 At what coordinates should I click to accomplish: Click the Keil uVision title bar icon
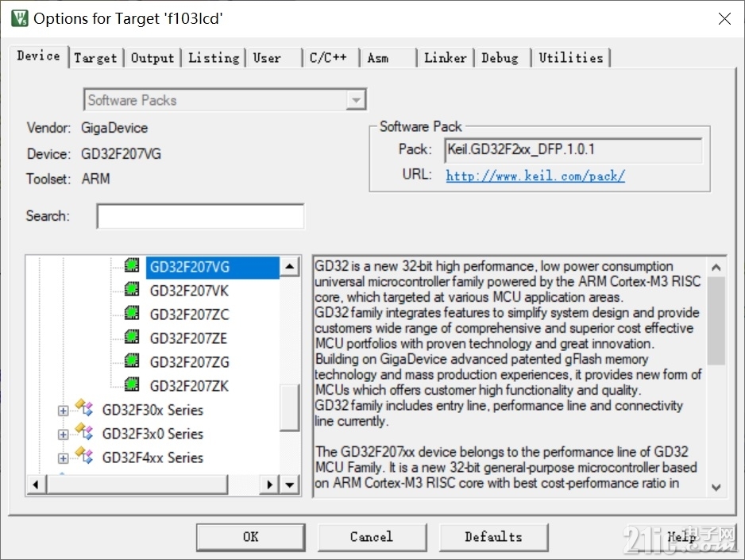pyautogui.click(x=20, y=18)
